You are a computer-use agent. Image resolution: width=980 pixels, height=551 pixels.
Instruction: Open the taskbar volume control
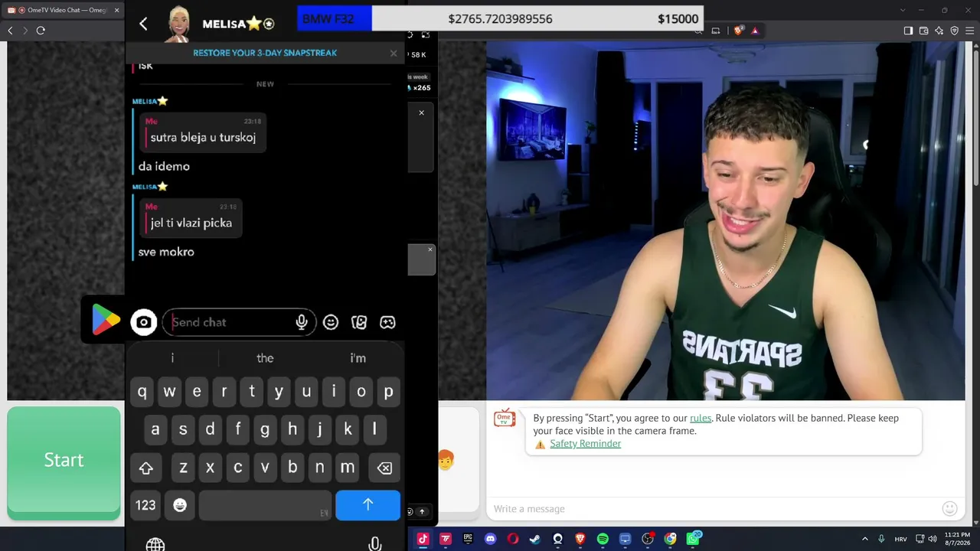click(933, 539)
